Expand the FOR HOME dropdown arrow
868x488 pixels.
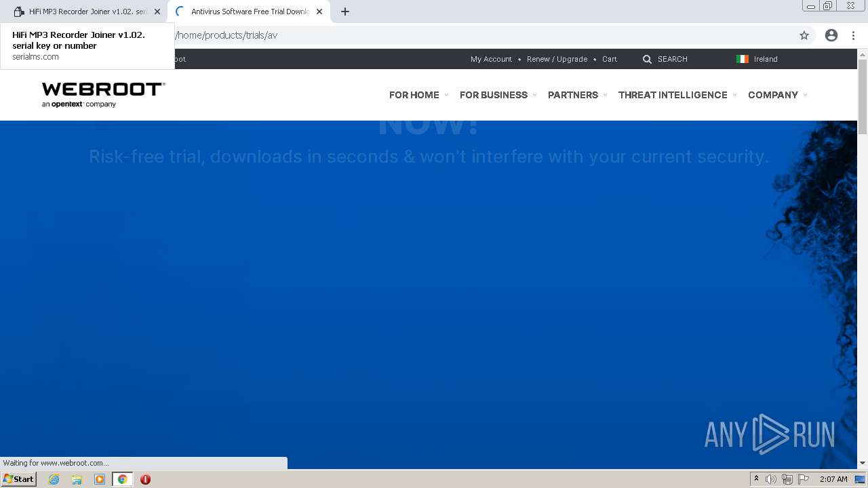pyautogui.click(x=446, y=95)
